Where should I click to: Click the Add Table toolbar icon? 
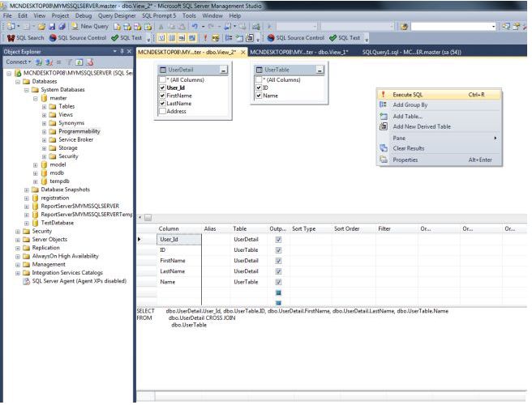click(x=239, y=38)
